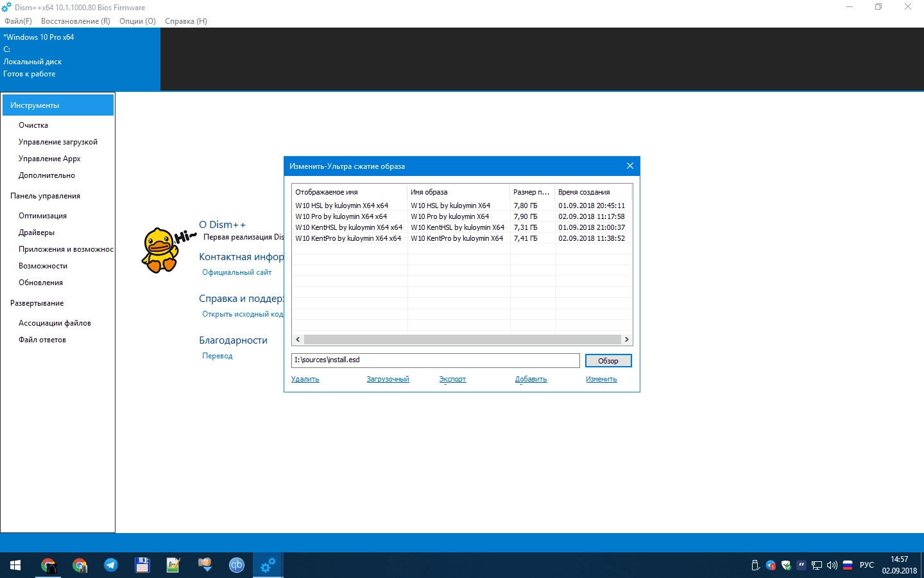
Task: Click the green shield tray icon
Action: point(786,565)
